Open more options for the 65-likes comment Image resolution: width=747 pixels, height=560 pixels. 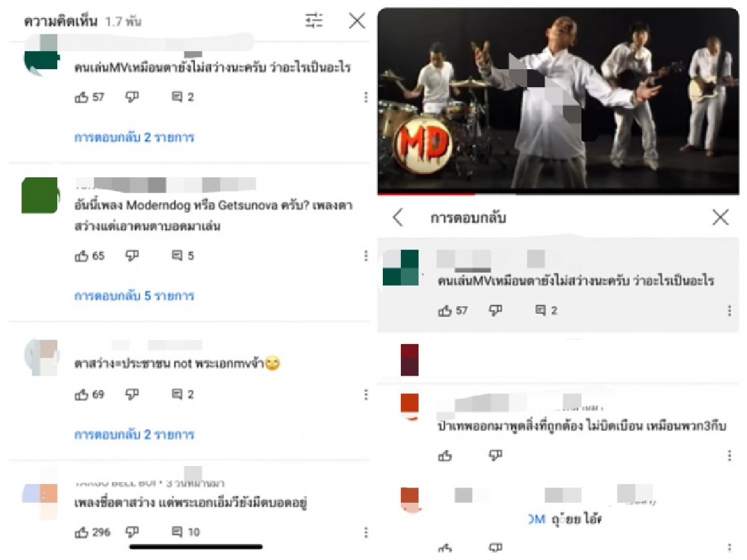coord(365,256)
